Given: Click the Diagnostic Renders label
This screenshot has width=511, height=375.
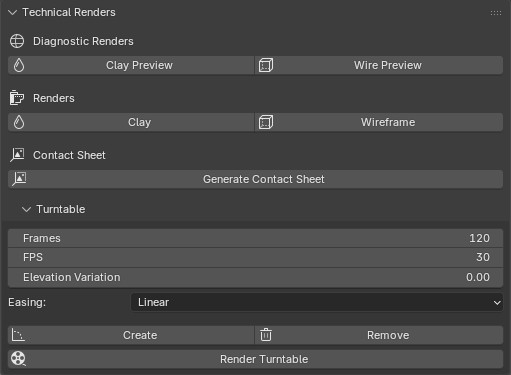Looking at the screenshot, I should [83, 41].
